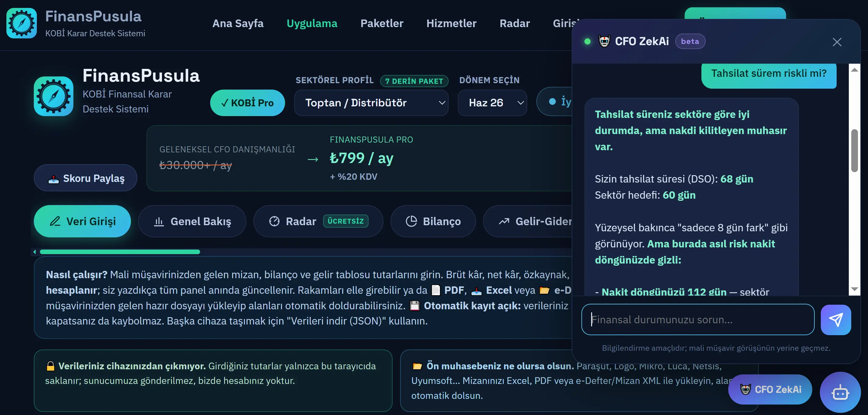This screenshot has height=415, width=868.
Task: Focus the Finansal durumunuzu sorun input
Action: [x=698, y=320]
